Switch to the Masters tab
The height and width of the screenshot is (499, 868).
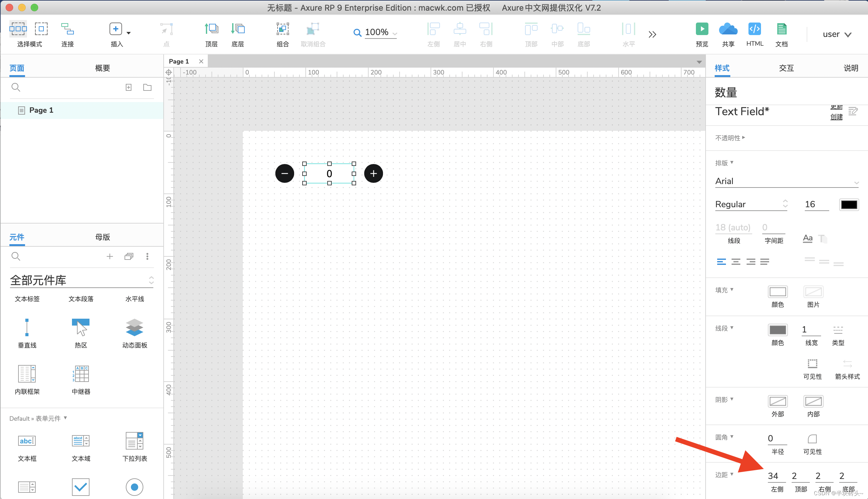point(102,237)
